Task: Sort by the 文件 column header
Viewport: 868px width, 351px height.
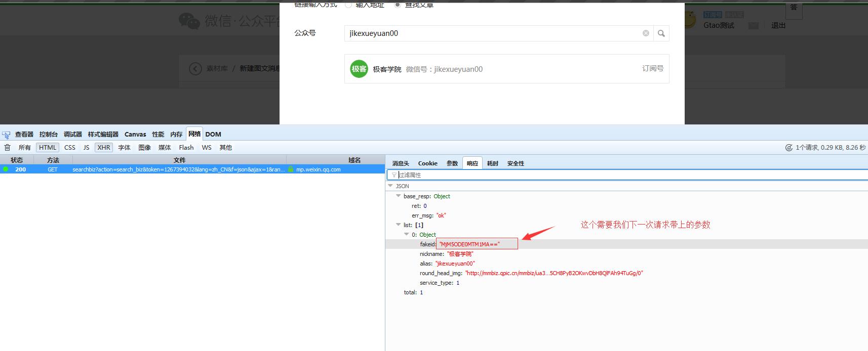Action: (179, 160)
